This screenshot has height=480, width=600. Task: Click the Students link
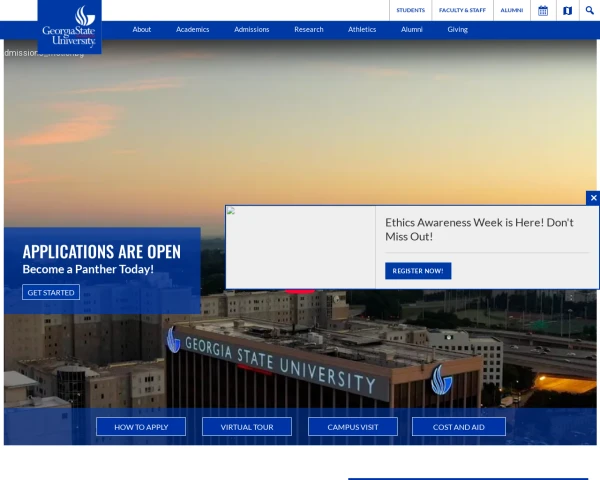point(410,10)
